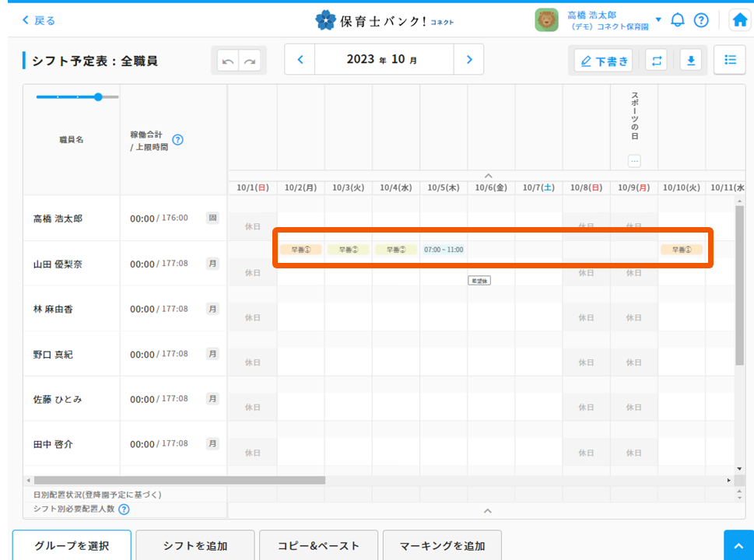
Task: Select the グループを選択 tab
Action: [x=72, y=545]
